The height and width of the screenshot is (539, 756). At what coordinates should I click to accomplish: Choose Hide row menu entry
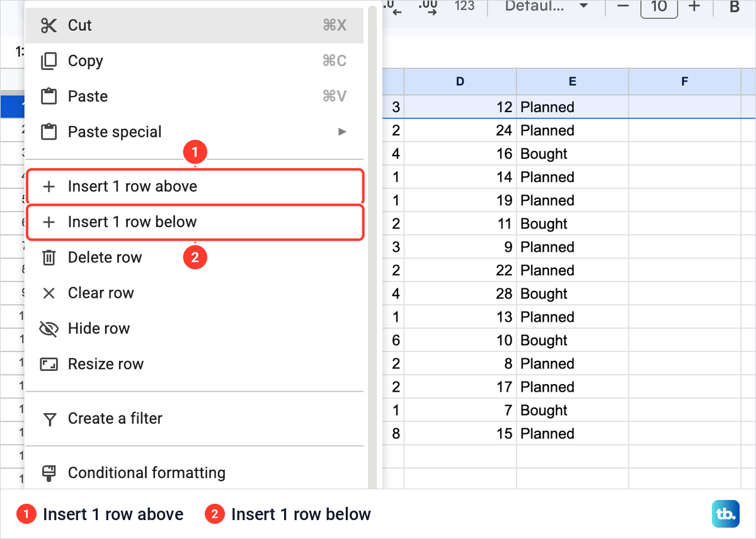click(195, 329)
